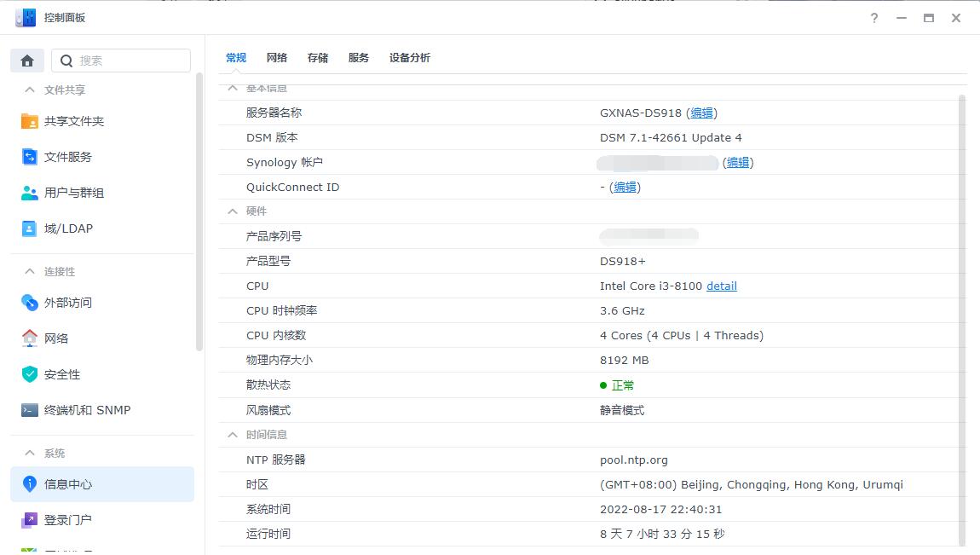The height and width of the screenshot is (555, 980).
Task: Open Security (安全性) settings
Action: (61, 374)
